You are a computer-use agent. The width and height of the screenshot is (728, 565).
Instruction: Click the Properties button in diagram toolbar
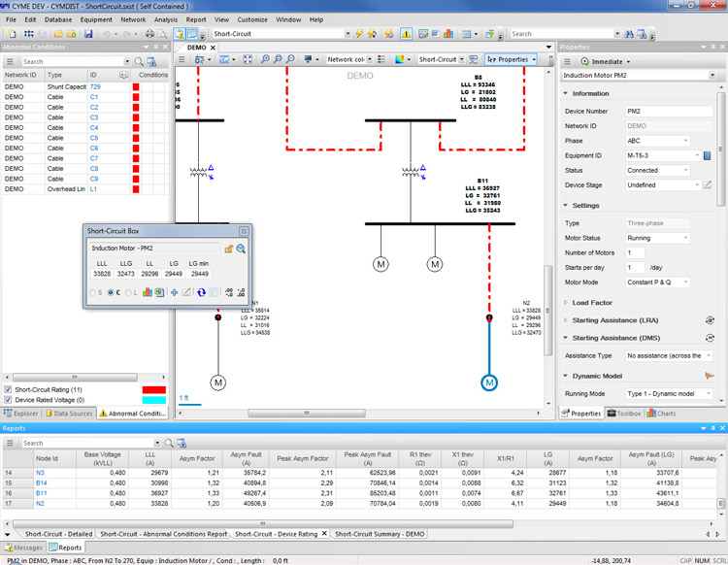pyautogui.click(x=509, y=59)
